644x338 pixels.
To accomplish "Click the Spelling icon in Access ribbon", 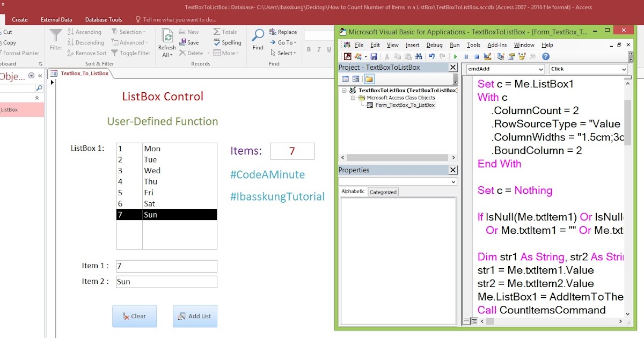I will [x=227, y=42].
